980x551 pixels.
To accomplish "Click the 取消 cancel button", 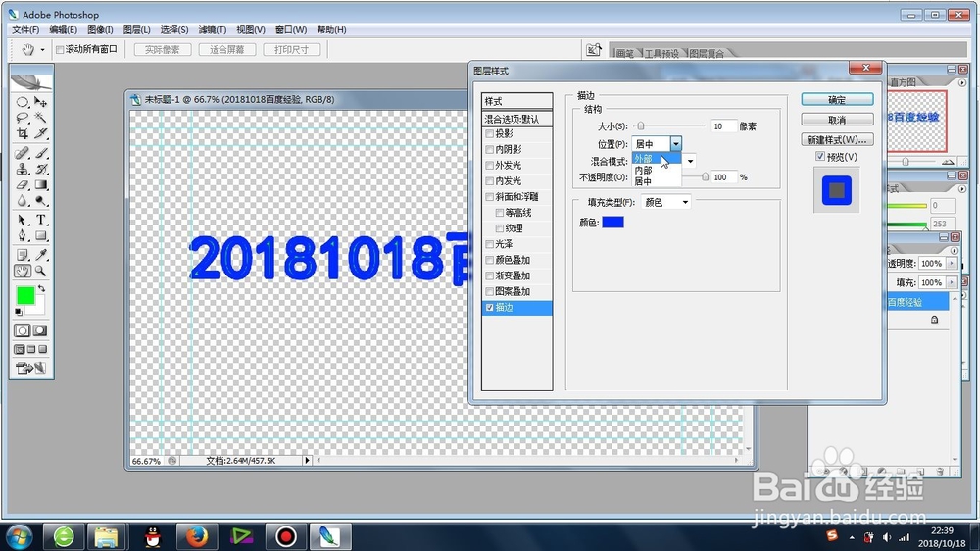I will 837,120.
